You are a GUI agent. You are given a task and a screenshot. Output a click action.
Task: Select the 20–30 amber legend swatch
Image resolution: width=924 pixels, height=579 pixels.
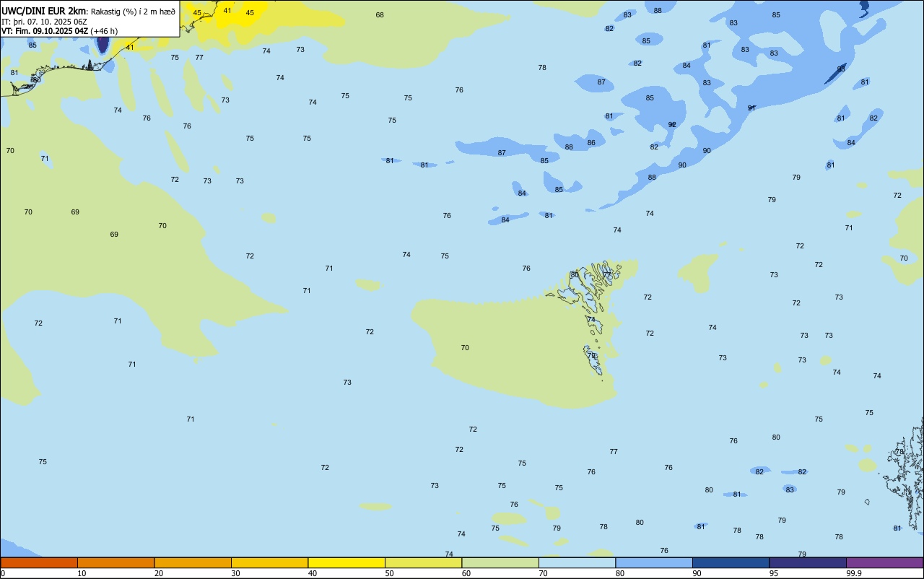[193, 562]
